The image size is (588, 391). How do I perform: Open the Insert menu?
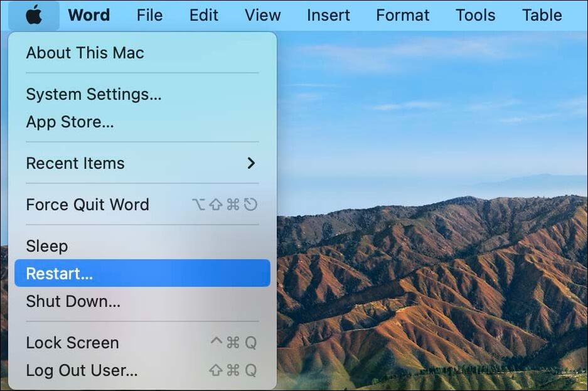pos(328,15)
